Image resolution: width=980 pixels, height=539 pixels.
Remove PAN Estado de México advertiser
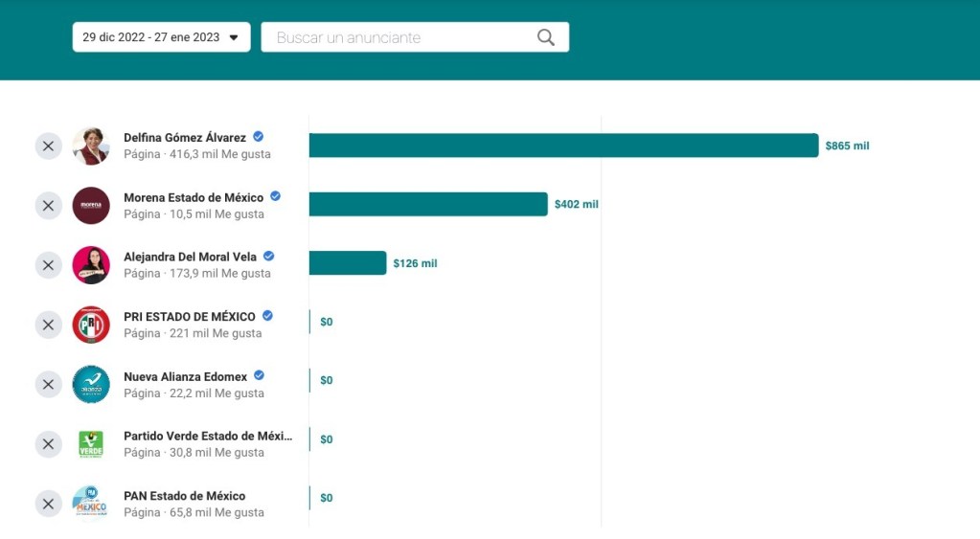[49, 504]
